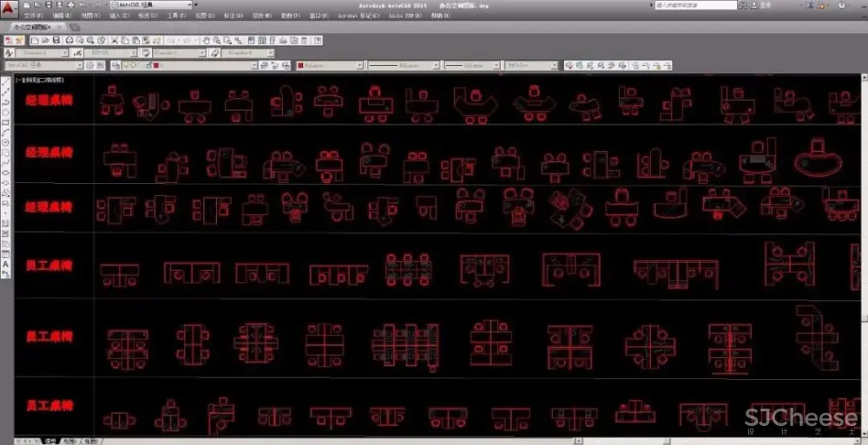Viewport: 868px width, 445px height.
Task: Click the help search input field
Action: [694, 5]
